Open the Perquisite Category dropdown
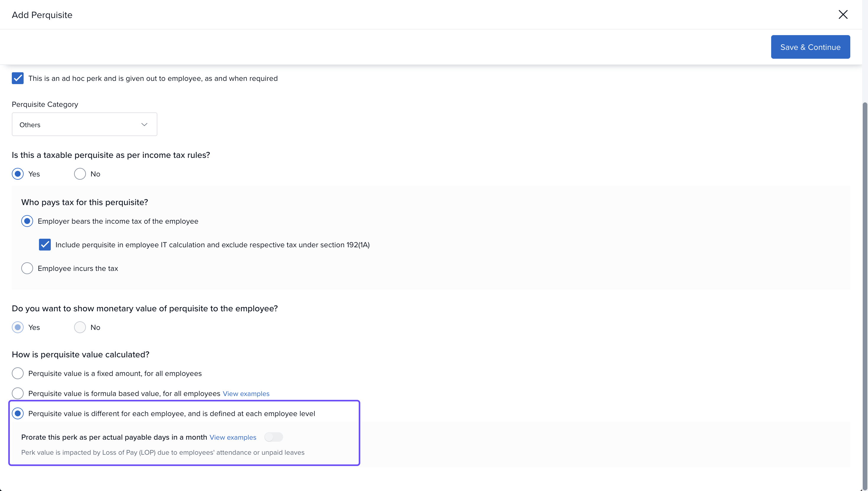The image size is (868, 491). point(84,125)
